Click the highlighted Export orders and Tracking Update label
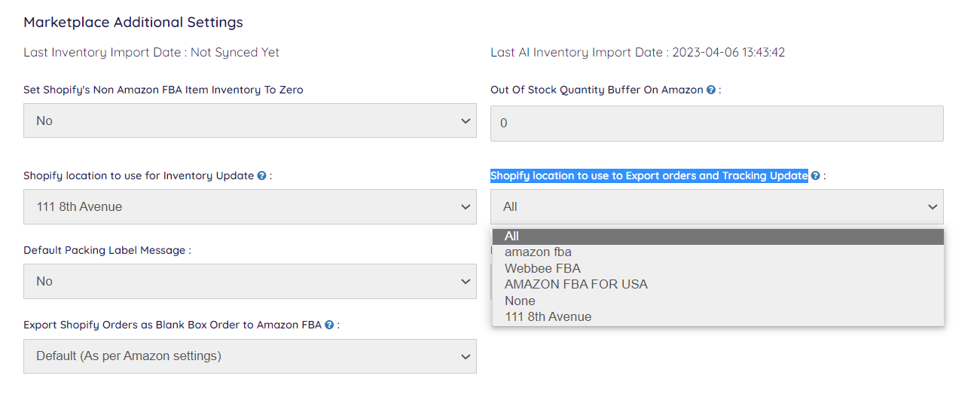980x394 pixels. [649, 176]
